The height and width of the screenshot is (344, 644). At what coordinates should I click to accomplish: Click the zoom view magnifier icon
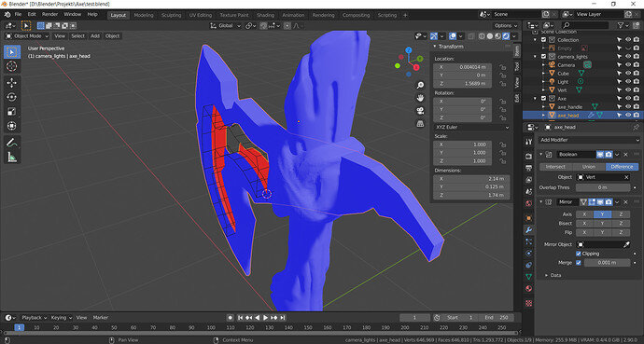coord(420,85)
